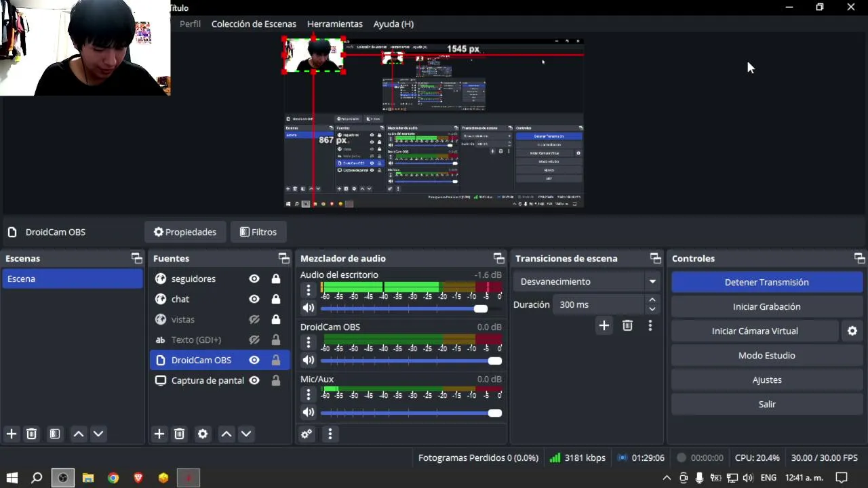Open source properties gear in Fuentes toolbar

click(x=203, y=434)
